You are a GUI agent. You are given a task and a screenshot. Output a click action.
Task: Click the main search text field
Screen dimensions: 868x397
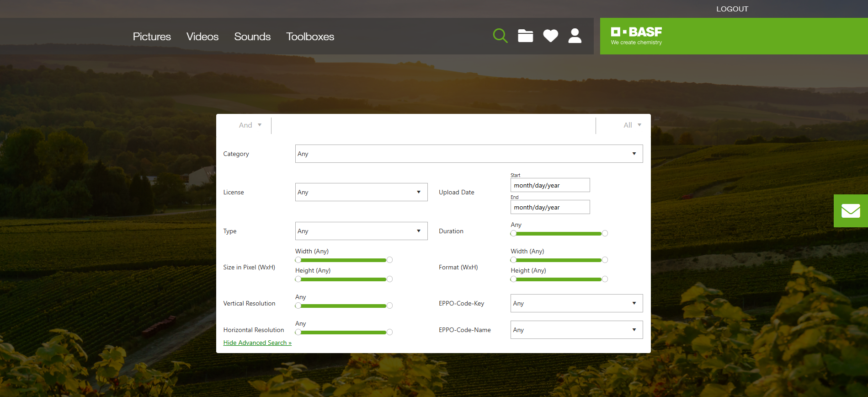tap(433, 125)
